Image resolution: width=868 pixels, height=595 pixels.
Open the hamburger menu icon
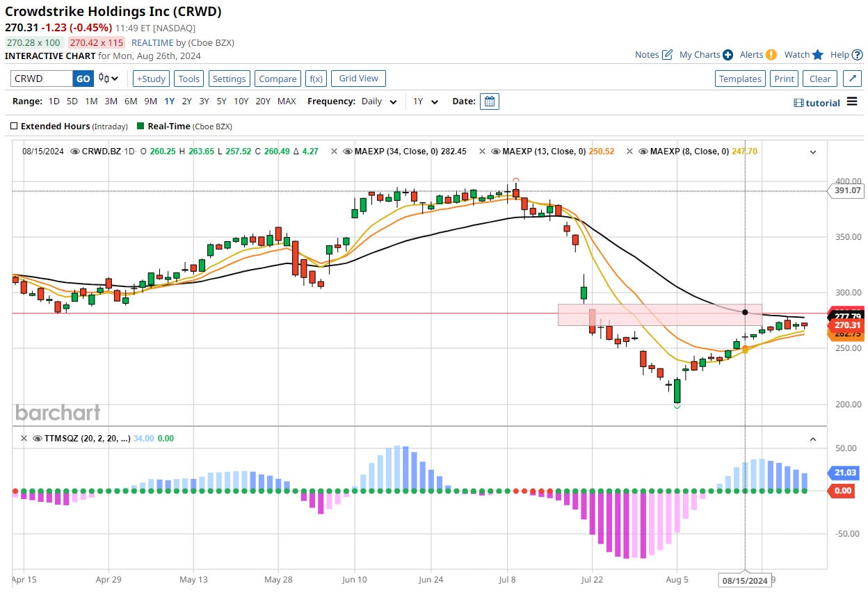(853, 102)
